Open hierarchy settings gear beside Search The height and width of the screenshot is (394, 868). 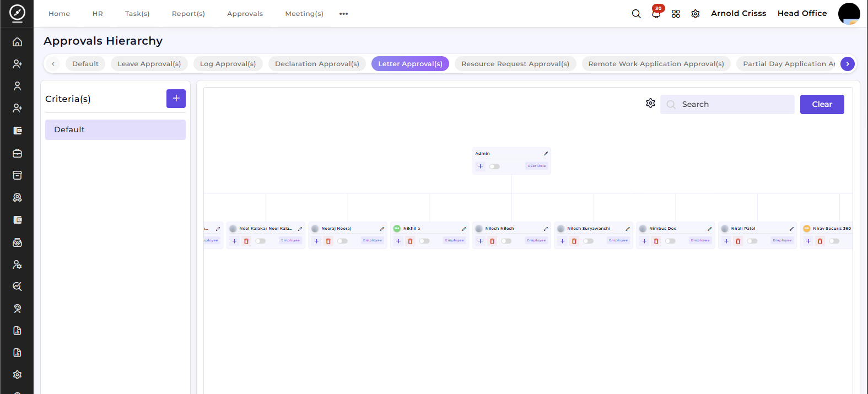650,103
